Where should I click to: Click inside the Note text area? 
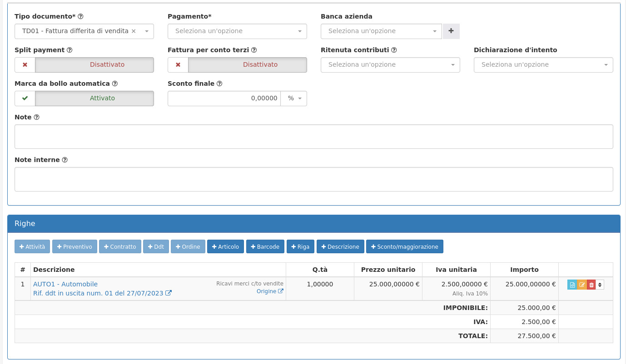click(314, 137)
